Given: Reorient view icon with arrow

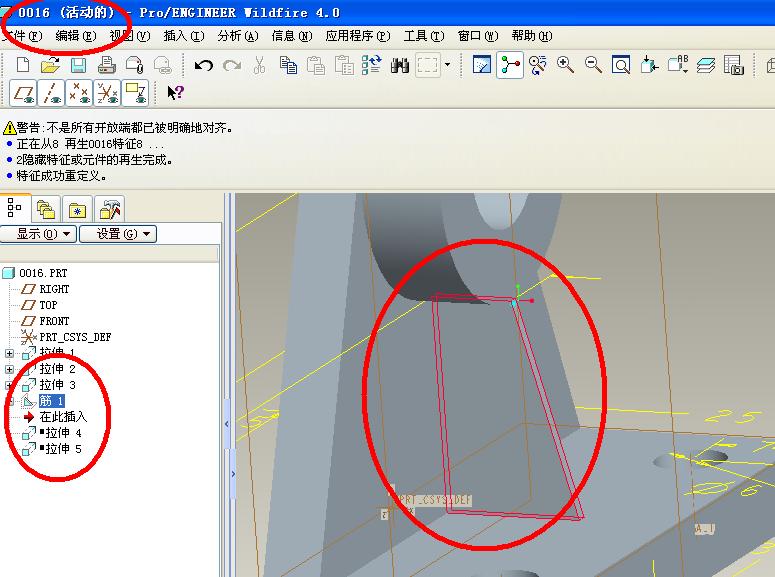Looking at the screenshot, I should pyautogui.click(x=649, y=65).
